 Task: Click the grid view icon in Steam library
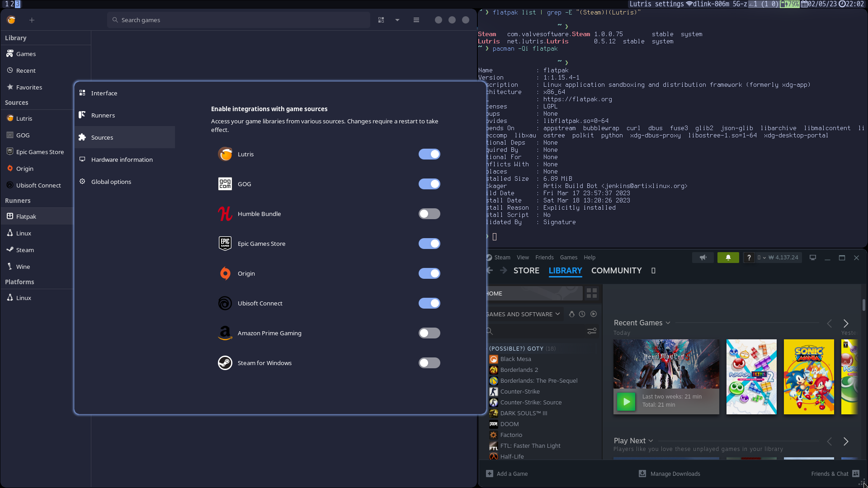click(x=591, y=293)
